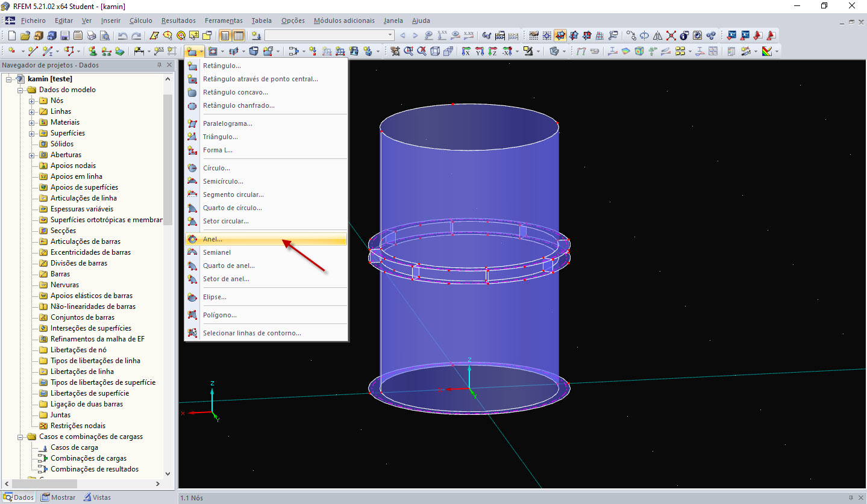Click the info icon in top toolbar
Screen dimensions: 867x504
point(684,36)
